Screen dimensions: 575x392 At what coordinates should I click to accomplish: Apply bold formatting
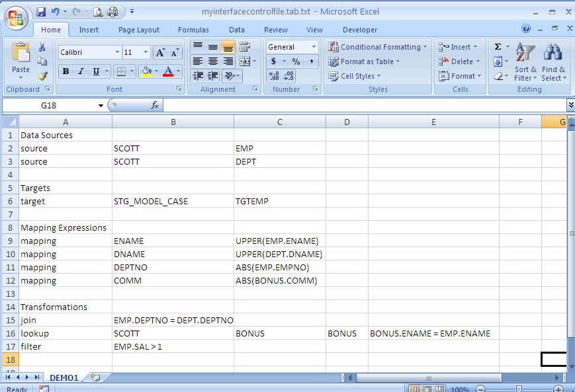tap(66, 71)
